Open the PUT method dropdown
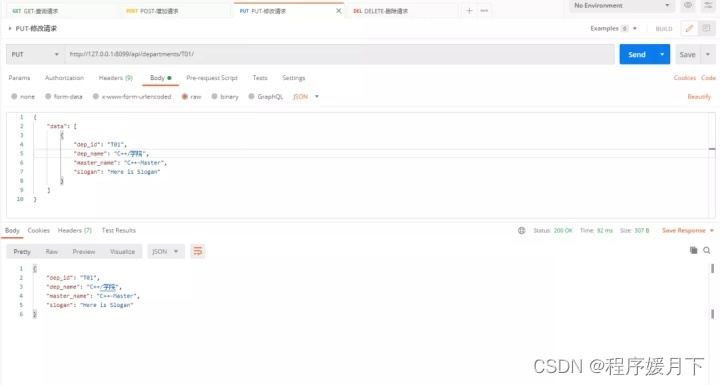The height and width of the screenshot is (385, 720). pyautogui.click(x=35, y=54)
